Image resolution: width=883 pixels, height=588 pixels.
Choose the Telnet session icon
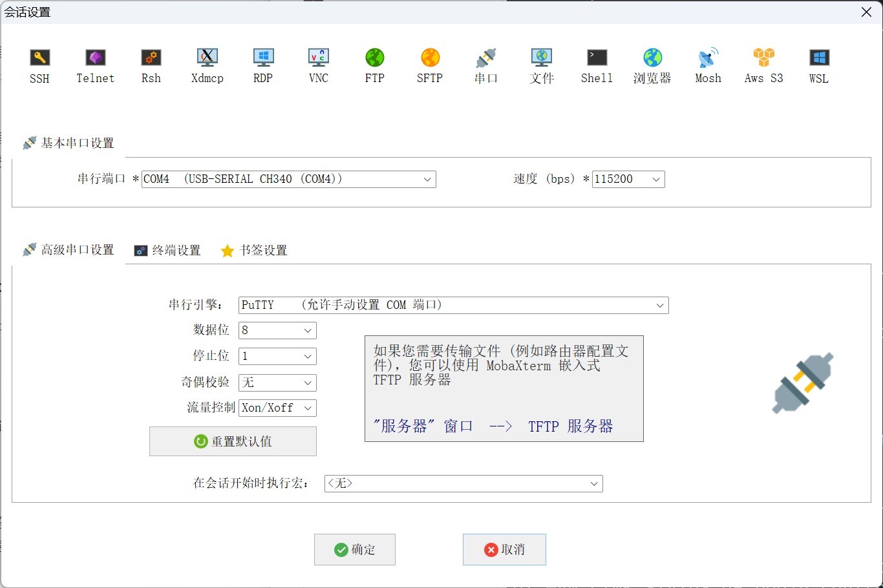[x=96, y=66]
